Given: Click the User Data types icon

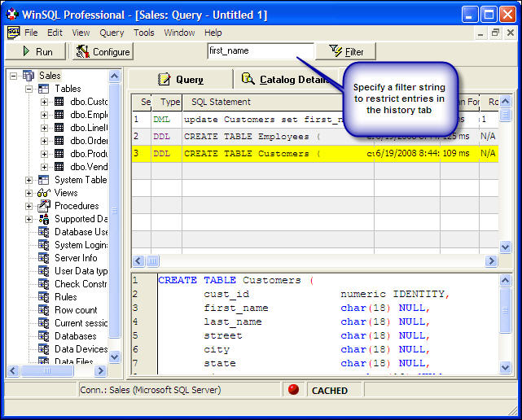Looking at the screenshot, I should (44, 270).
